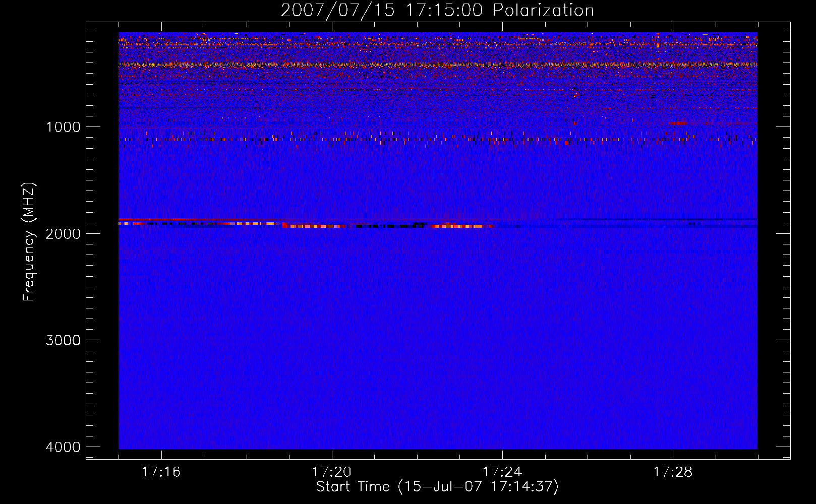The height and width of the screenshot is (504, 816).
Task: Click the dotted orange band just below 1000 MHz
Action: coord(438,139)
